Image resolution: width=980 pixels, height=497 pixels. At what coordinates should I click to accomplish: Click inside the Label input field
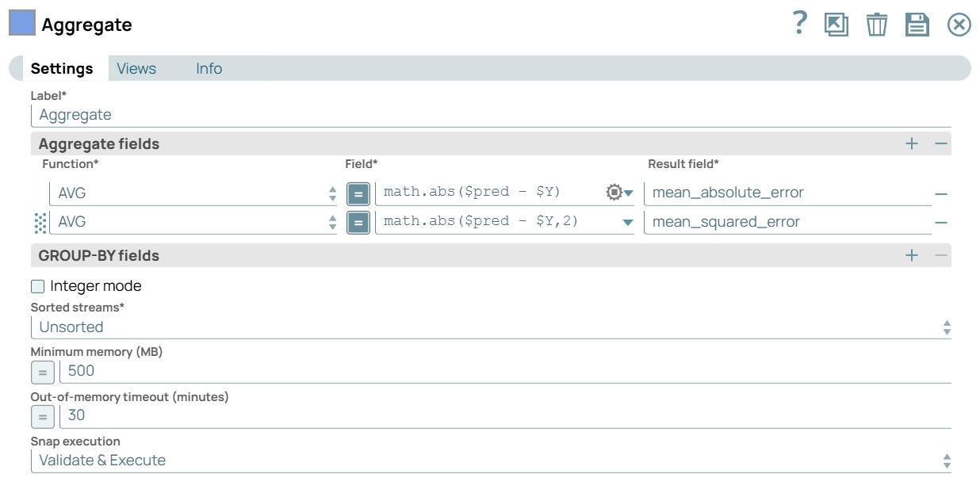[238, 115]
